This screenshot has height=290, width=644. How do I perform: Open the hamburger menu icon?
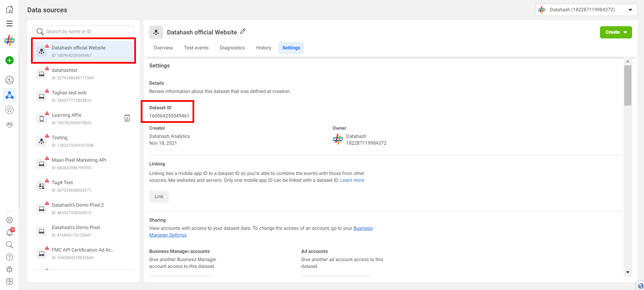click(x=10, y=23)
